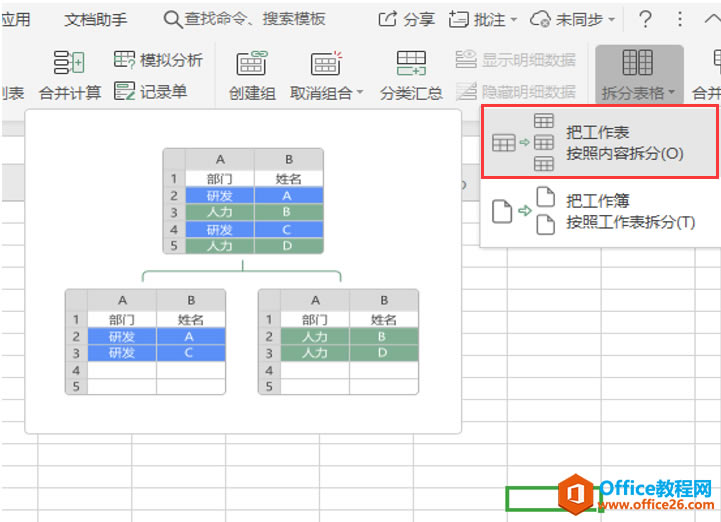721x522 pixels.
Task: Select 把工作表 按照内容拆分(O)
Action: tap(600, 142)
